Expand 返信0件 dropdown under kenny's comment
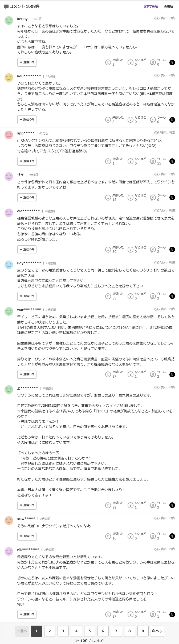 tap(27, 62)
